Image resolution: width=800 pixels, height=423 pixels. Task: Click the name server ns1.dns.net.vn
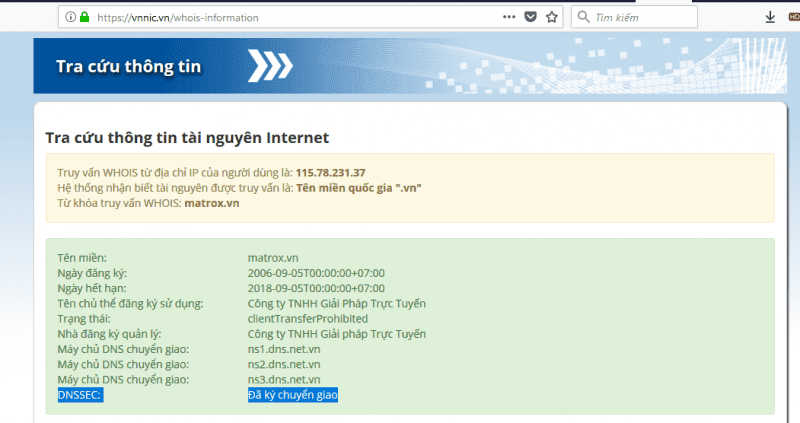284,348
